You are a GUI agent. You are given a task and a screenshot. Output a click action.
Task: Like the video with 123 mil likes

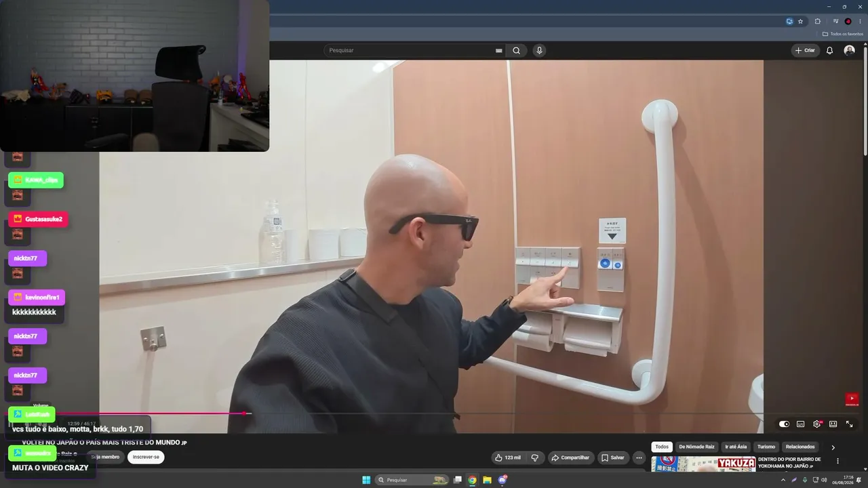coord(508,457)
